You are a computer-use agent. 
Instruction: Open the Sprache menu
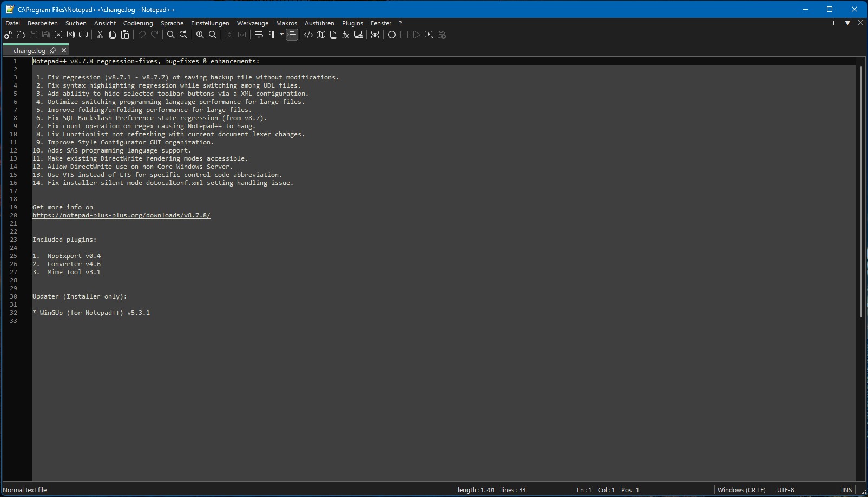(x=172, y=23)
